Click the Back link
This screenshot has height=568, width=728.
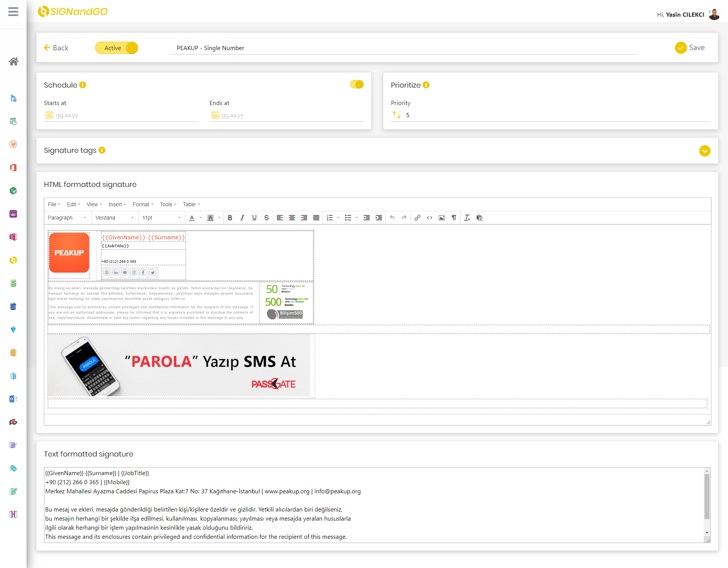point(56,48)
